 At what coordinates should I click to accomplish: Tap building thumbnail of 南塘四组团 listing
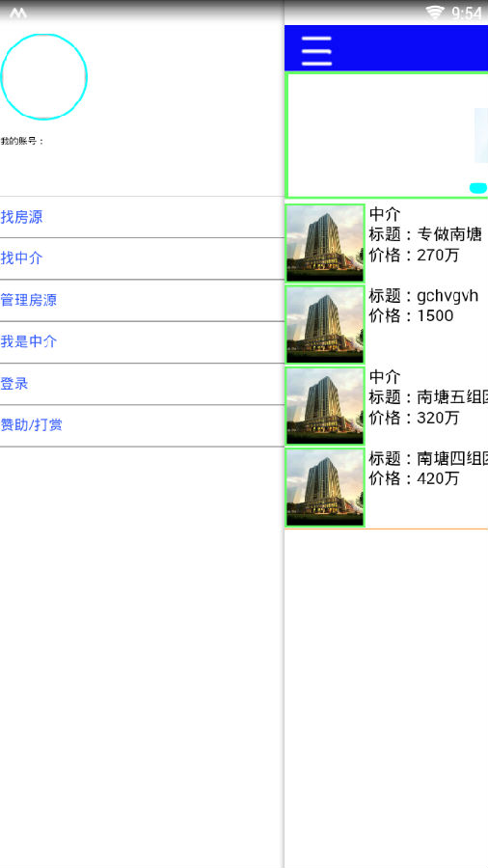tap(325, 487)
